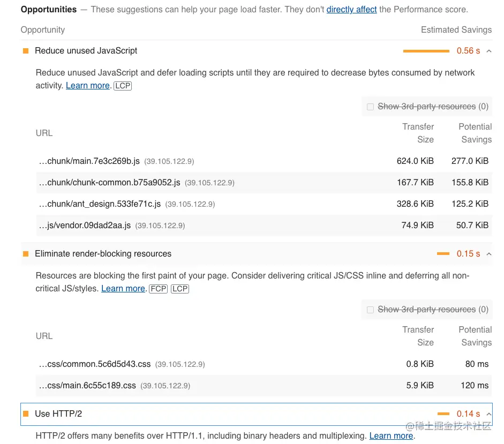Collapse the Use HTTP/2 audit chevron
Screen dimensions: 504x444
[x=488, y=414]
